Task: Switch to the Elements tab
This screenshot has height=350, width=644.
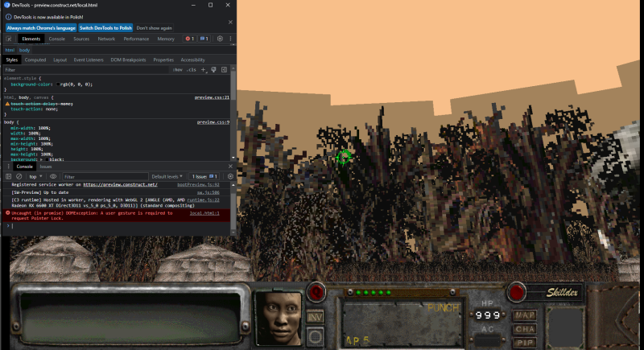Action: [x=31, y=39]
